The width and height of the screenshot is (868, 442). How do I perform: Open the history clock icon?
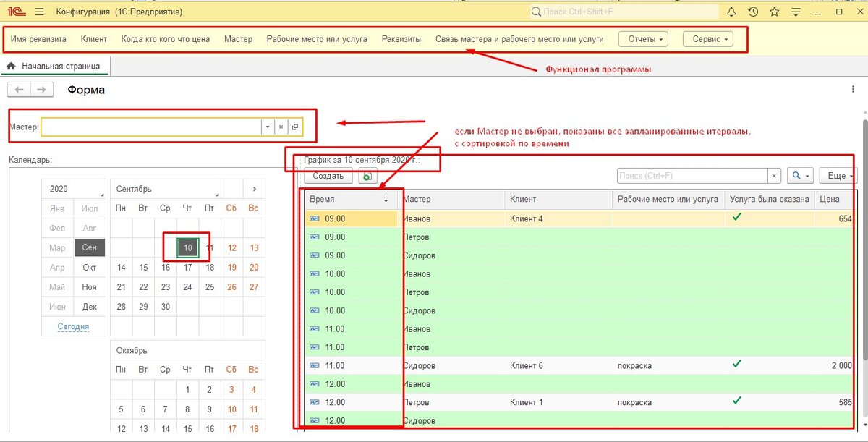tap(753, 12)
